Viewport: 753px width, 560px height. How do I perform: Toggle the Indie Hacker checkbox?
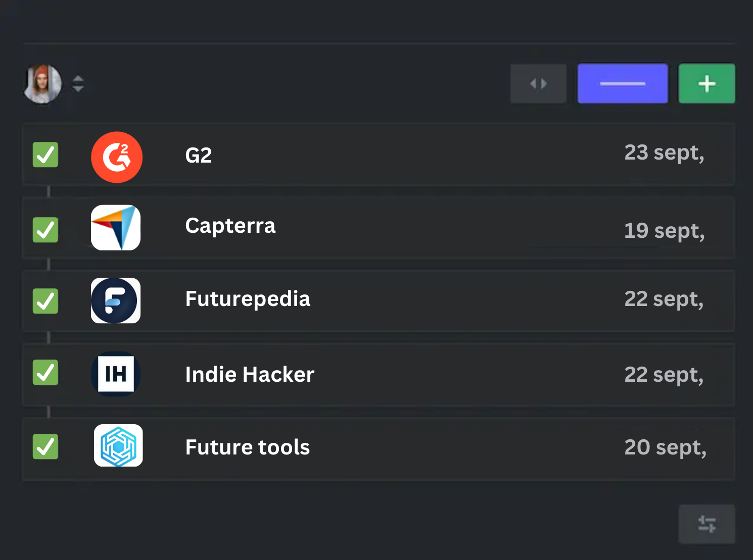[45, 373]
